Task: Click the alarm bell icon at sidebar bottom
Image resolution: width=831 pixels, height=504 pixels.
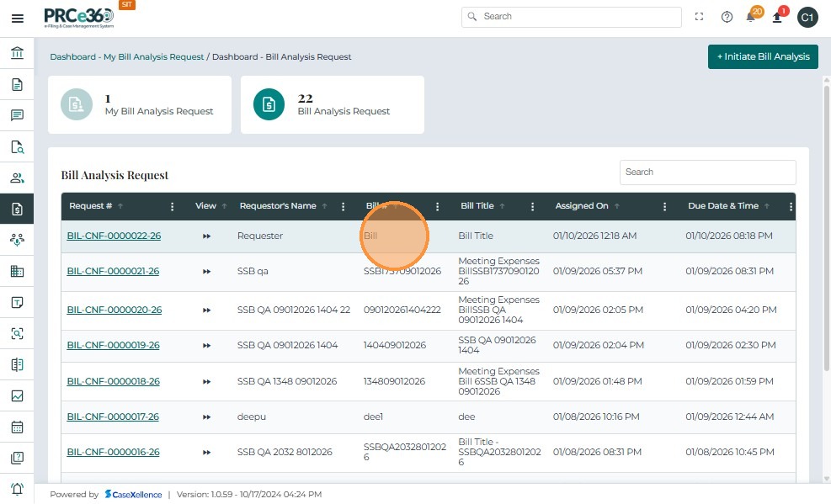Action: click(x=17, y=489)
